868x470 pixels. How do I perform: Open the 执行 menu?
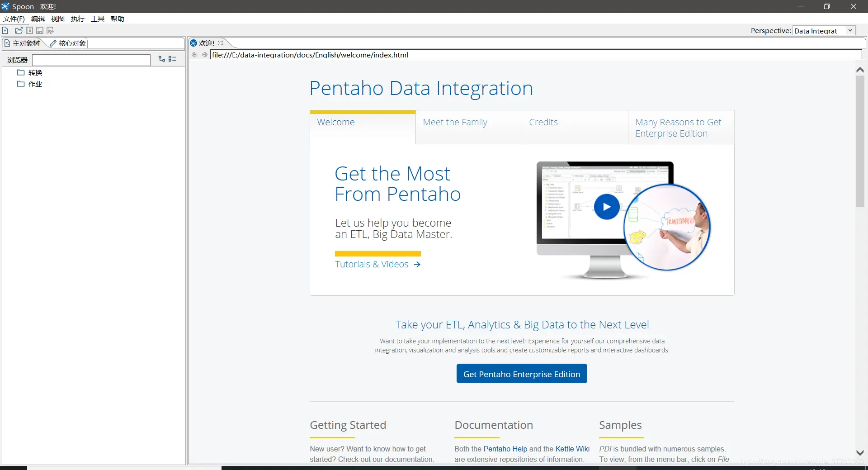78,19
